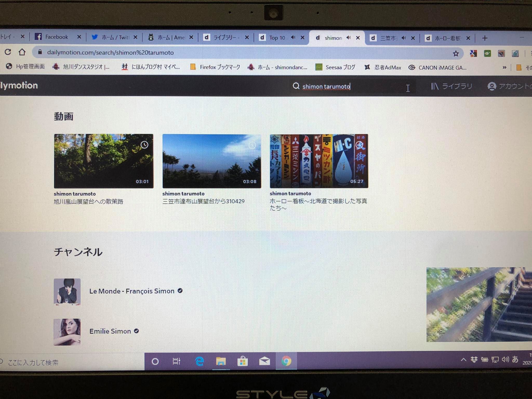
Task: Open Windows Cortana circle on taskbar
Action: point(155,361)
